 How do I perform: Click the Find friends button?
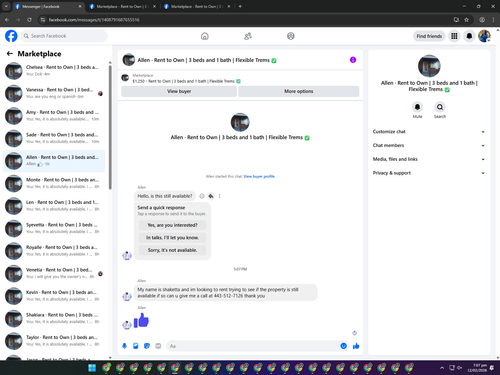pos(429,36)
